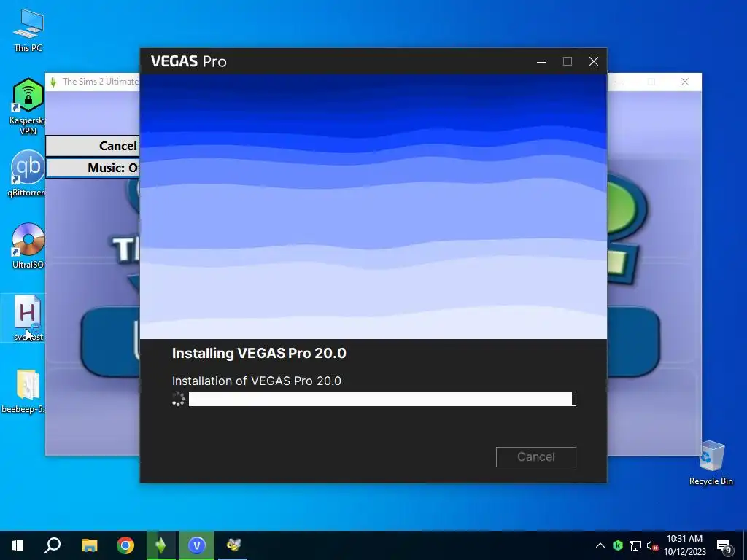Minimize The Sims 2 Ultimate window

(x=619, y=82)
